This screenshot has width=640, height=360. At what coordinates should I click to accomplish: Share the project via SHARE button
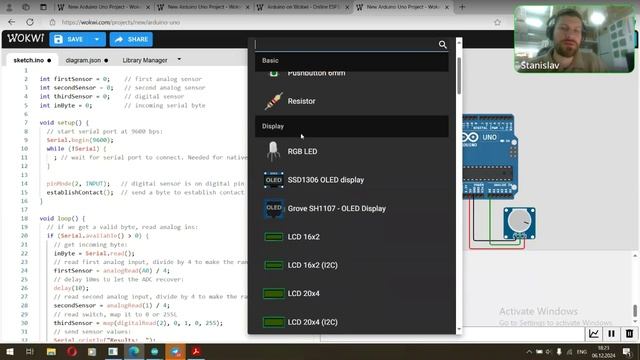pyautogui.click(x=131, y=40)
